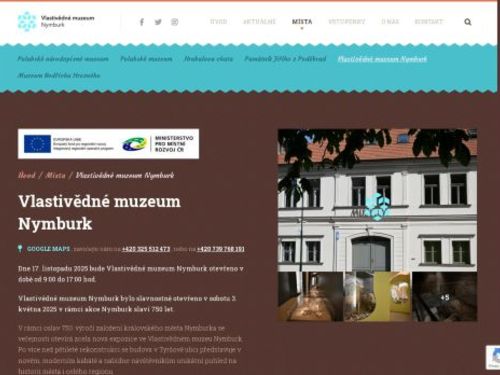The height and width of the screenshot is (375, 500).
Task: Open the O NÁS menu item
Action: pyautogui.click(x=390, y=22)
